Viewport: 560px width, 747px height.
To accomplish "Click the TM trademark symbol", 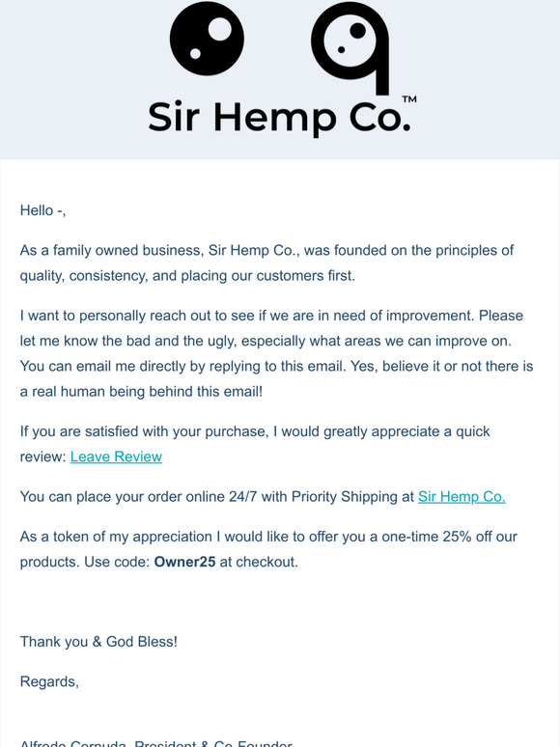I will click(409, 99).
